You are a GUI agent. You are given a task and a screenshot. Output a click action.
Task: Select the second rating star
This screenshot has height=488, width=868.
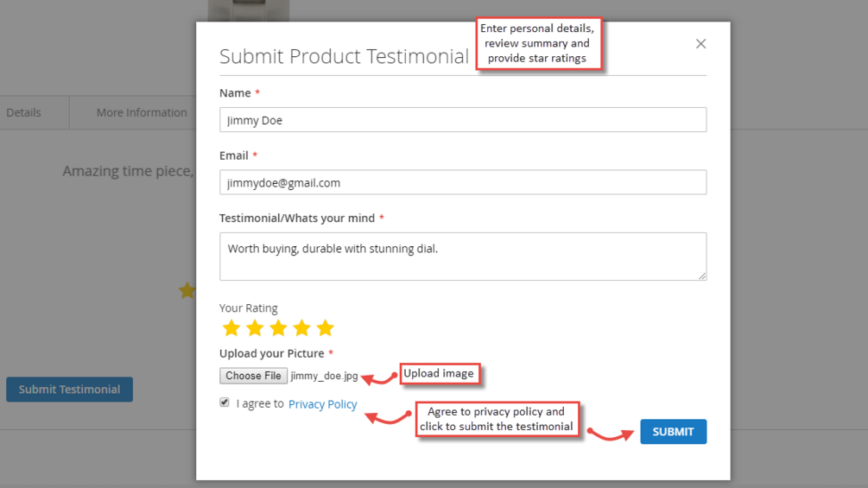click(255, 328)
